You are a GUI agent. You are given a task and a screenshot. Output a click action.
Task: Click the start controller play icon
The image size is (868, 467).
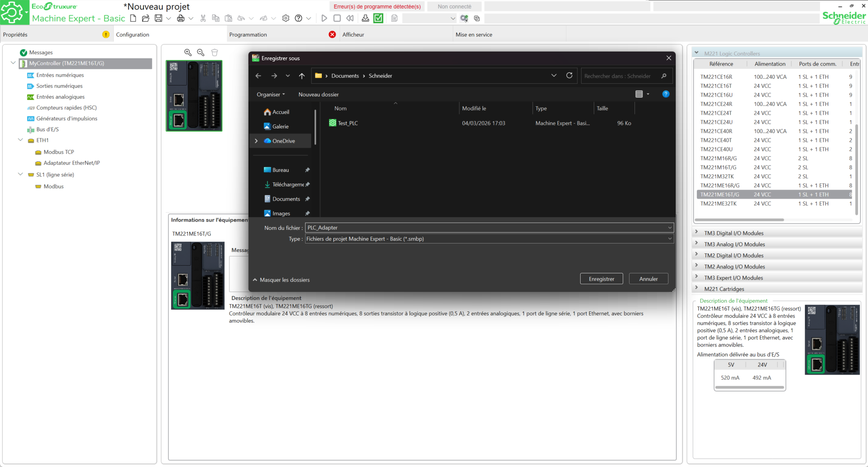click(x=324, y=18)
